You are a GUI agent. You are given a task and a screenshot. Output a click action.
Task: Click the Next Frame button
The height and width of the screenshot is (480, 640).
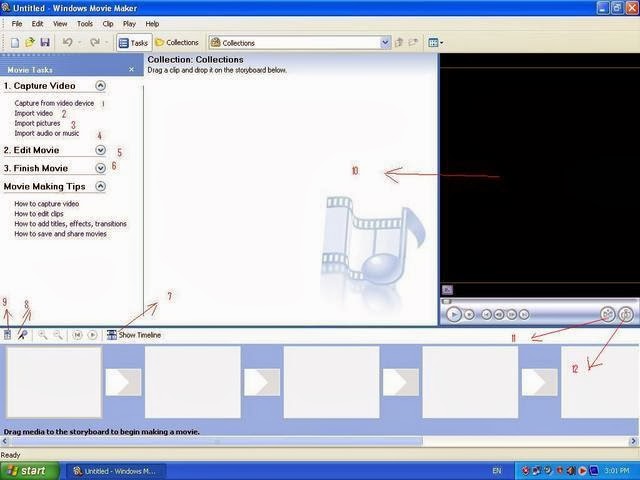coord(511,314)
